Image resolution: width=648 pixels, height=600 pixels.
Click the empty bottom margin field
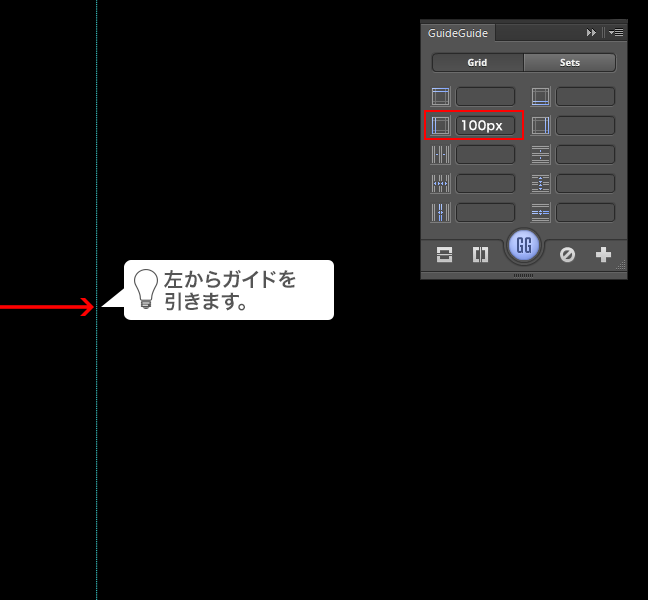(585, 97)
